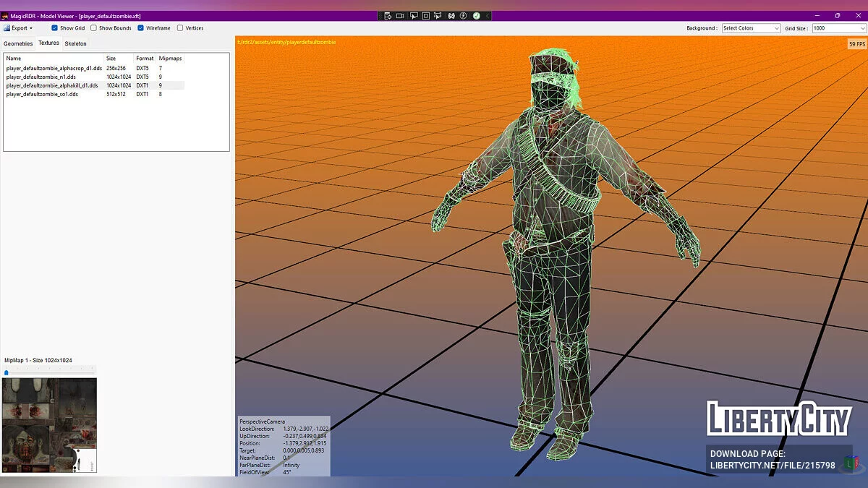Click the green checkmark status icon
This screenshot has height=488, width=868.
(x=477, y=15)
